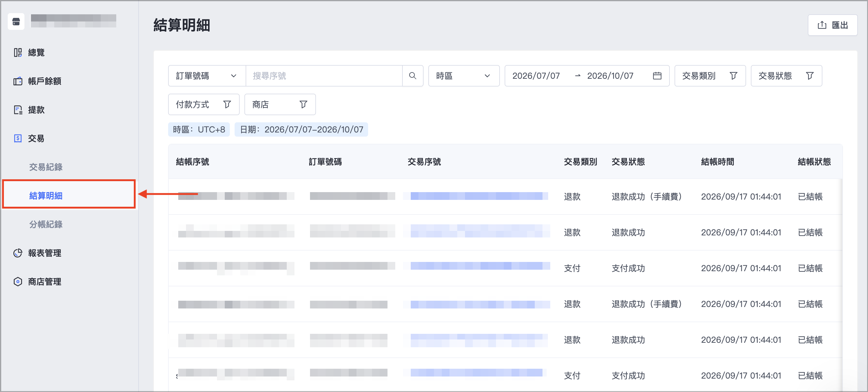Screen dimensions: 868x392
Task: Open the 時區 dropdown
Action: coord(464,76)
